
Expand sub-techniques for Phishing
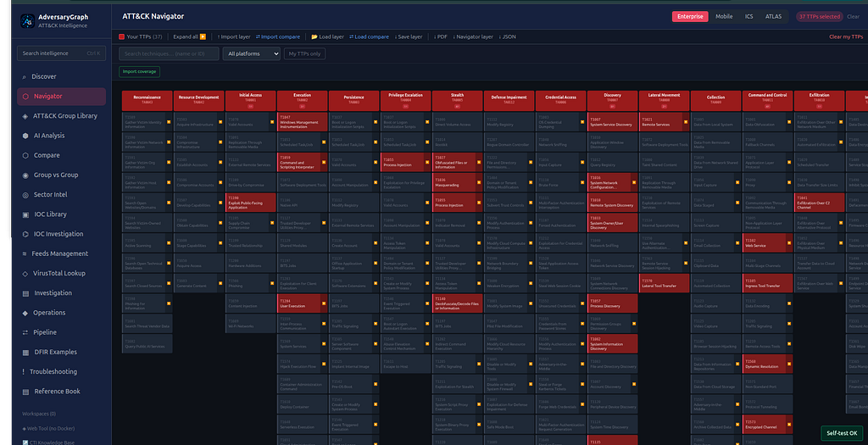tap(272, 283)
